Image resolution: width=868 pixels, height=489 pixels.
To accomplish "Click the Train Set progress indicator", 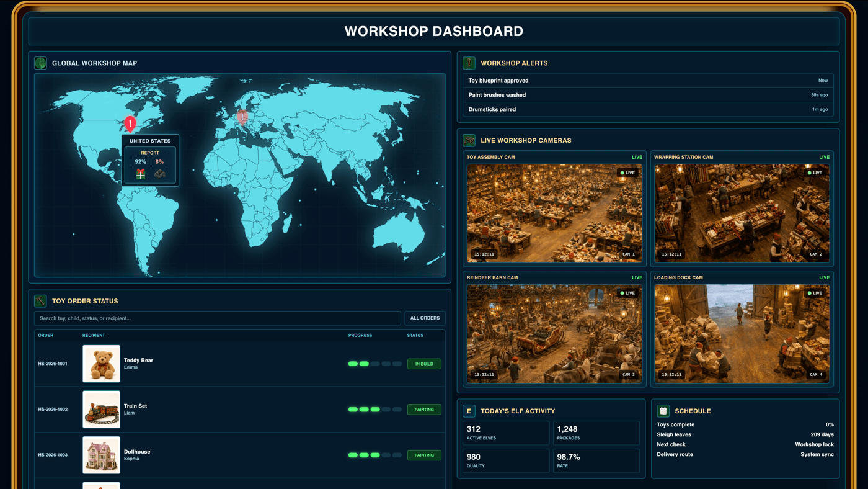I will pyautogui.click(x=375, y=410).
